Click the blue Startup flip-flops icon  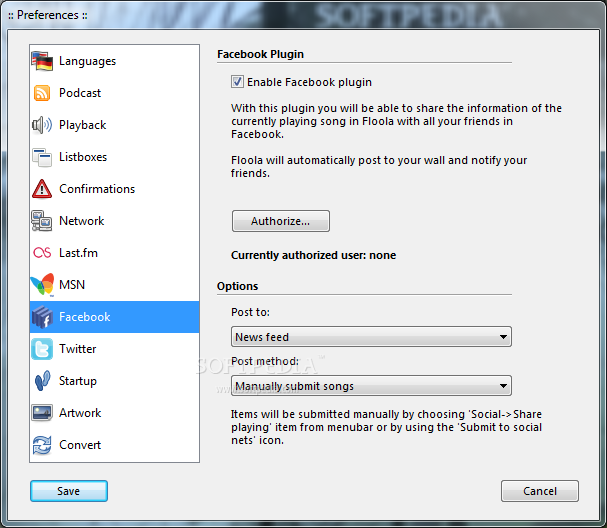tap(42, 381)
